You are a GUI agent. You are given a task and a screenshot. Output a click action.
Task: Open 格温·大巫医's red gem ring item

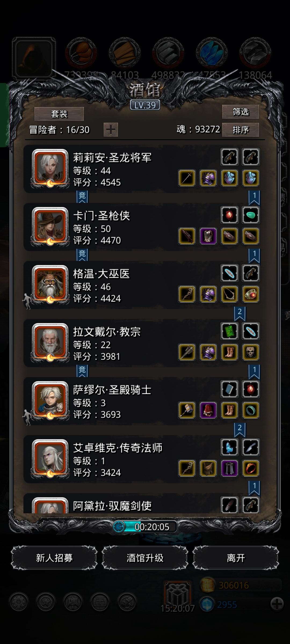click(251, 294)
